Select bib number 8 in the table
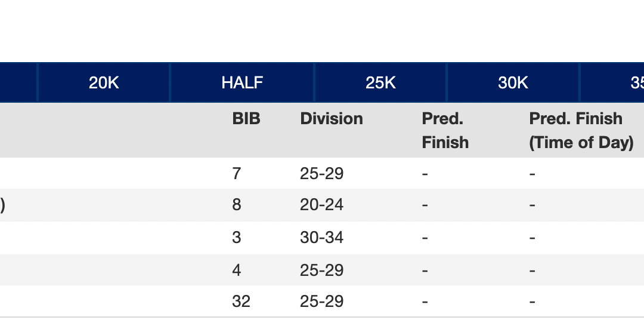Viewport: 644px width, 332px height. (x=237, y=205)
